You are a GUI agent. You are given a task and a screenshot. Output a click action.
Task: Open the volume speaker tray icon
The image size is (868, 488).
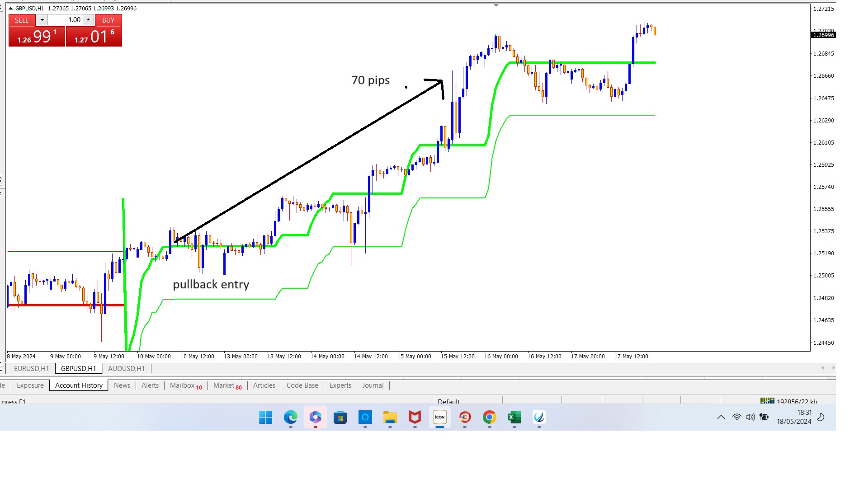[x=750, y=417]
